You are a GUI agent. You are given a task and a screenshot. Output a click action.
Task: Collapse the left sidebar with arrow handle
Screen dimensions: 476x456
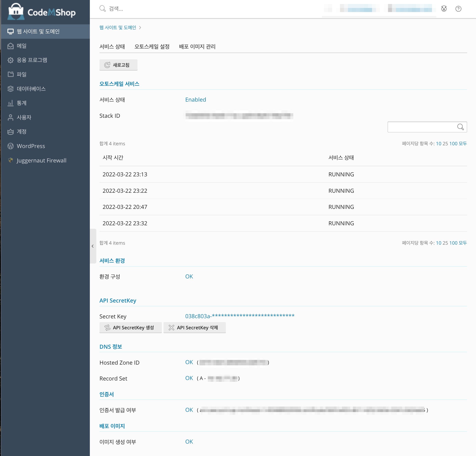[x=93, y=246]
